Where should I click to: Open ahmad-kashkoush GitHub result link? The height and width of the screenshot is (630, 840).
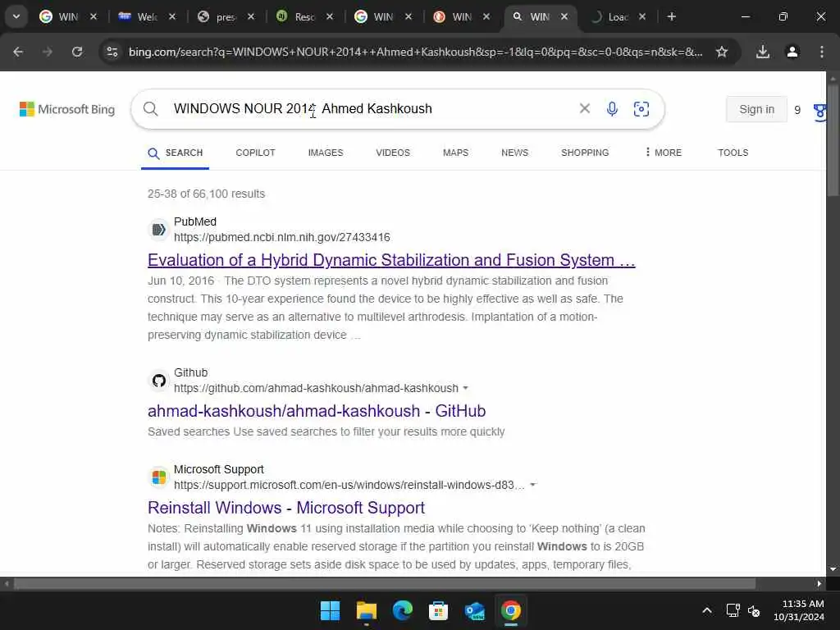317,411
